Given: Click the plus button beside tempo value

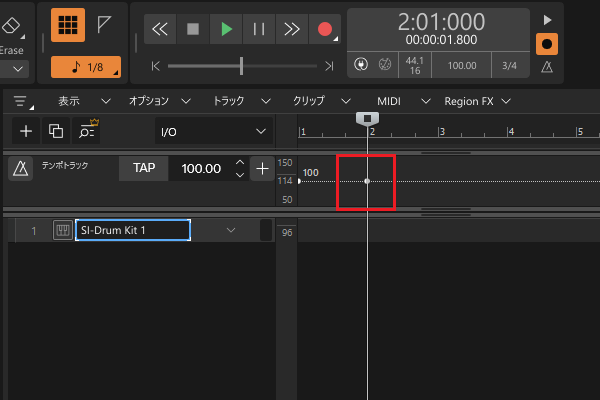Looking at the screenshot, I should click(262, 169).
